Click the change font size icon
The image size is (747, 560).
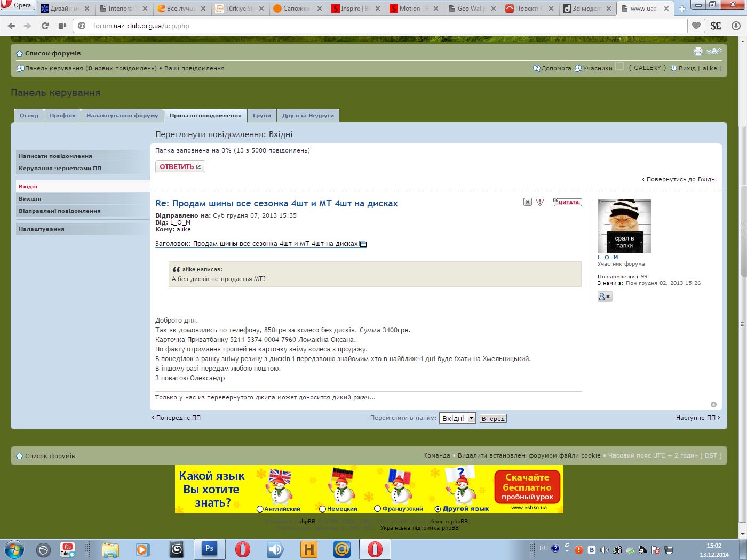pyautogui.click(x=714, y=51)
